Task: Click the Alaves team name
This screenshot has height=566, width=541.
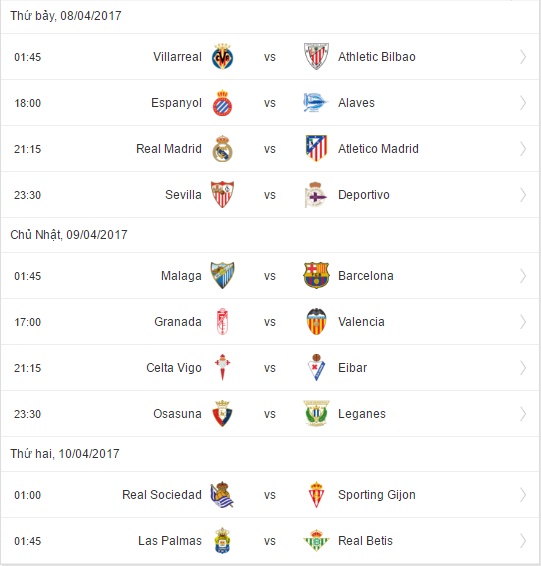Action: [x=356, y=103]
